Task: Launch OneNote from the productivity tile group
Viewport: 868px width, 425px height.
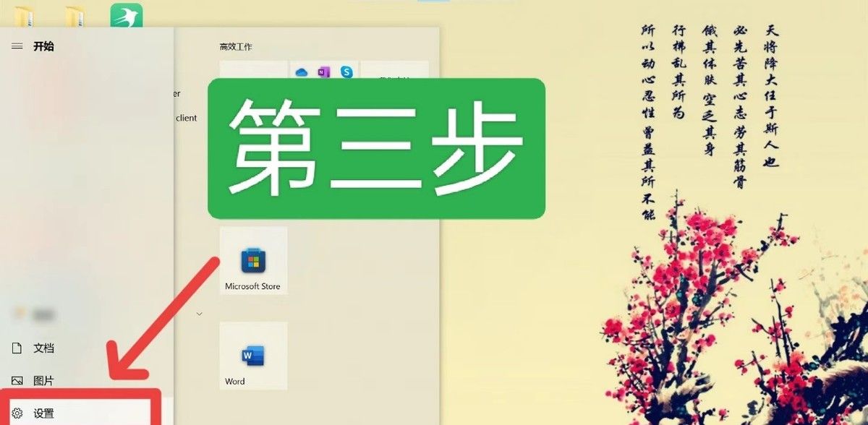Action: click(x=323, y=71)
